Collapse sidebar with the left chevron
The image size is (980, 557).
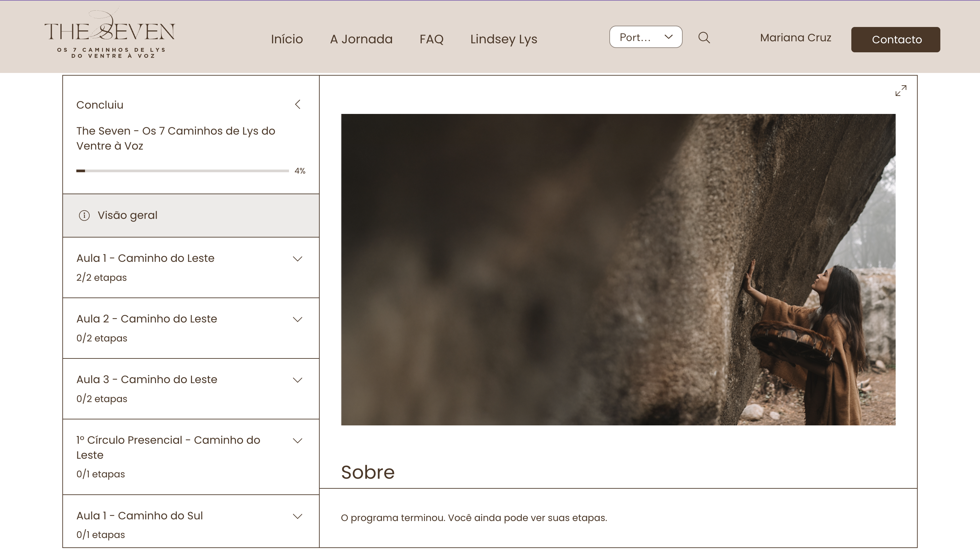pos(298,105)
